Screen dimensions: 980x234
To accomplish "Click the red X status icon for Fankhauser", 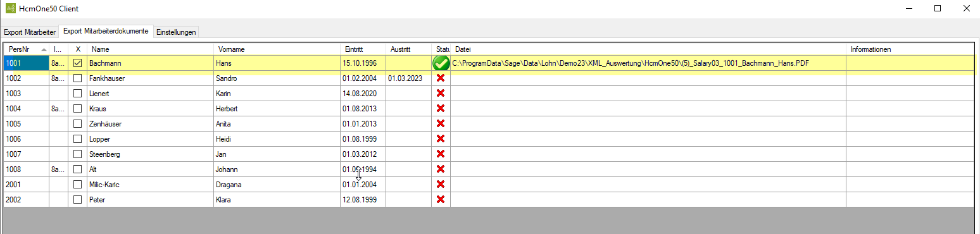I will (441, 78).
